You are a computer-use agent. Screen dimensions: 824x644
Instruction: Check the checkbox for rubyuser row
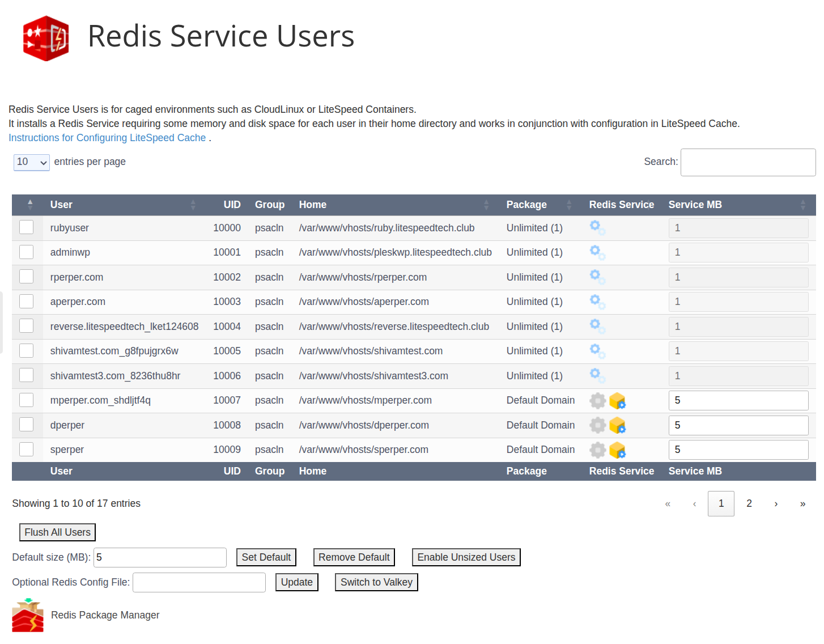point(26,227)
